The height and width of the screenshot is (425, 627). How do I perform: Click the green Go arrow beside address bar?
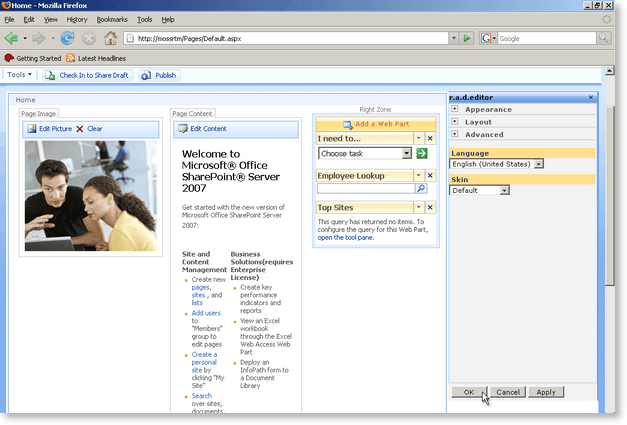click(467, 38)
